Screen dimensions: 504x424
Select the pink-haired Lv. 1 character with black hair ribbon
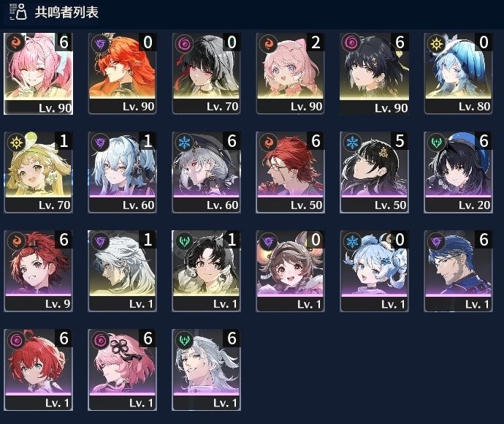coord(122,370)
